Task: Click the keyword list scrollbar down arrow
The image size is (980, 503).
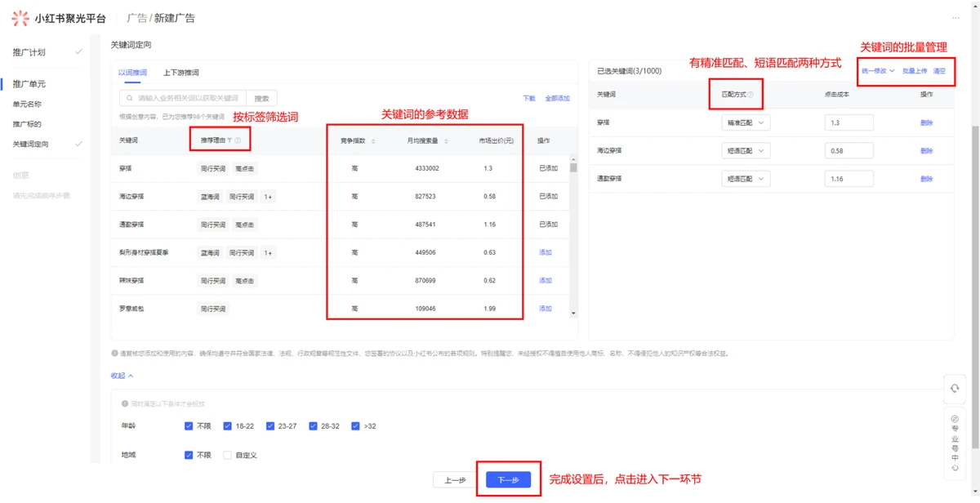Action: pyautogui.click(x=573, y=313)
